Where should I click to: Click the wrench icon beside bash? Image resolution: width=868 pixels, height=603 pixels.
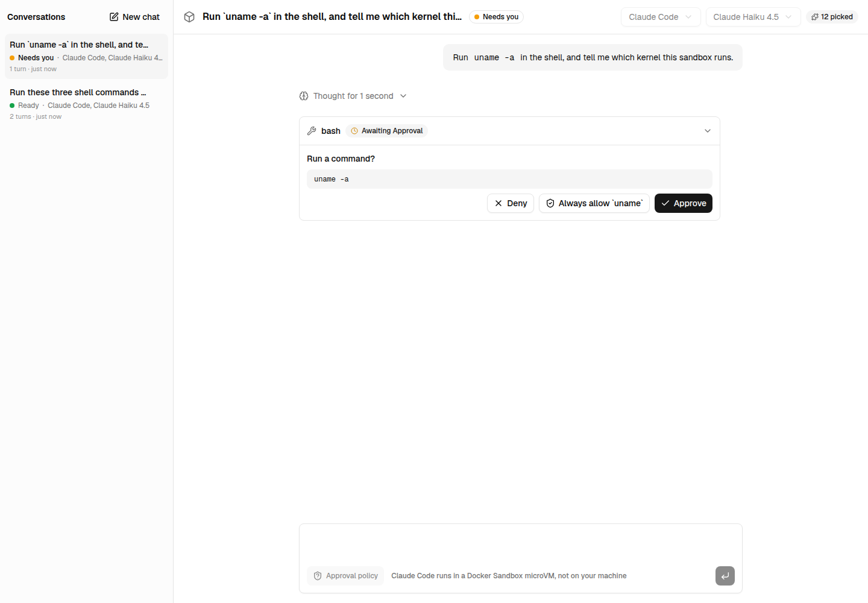click(x=312, y=131)
